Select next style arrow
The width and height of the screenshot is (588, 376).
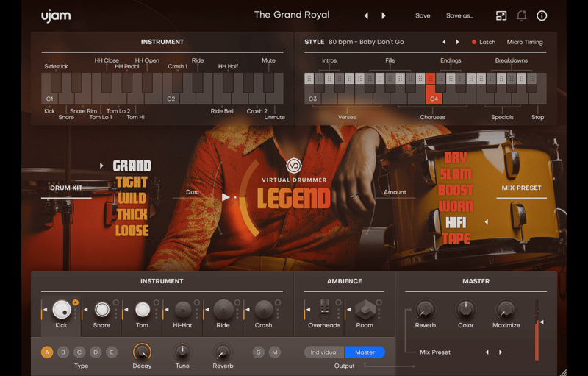pyautogui.click(x=457, y=42)
